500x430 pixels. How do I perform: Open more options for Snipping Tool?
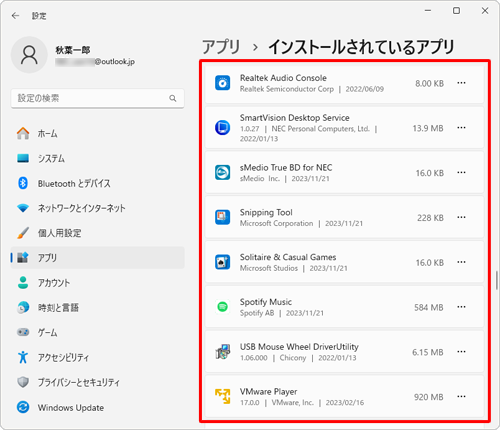pos(461,217)
